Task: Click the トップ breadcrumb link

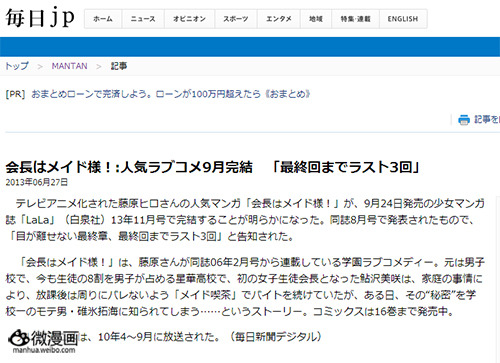Action: 17,66
